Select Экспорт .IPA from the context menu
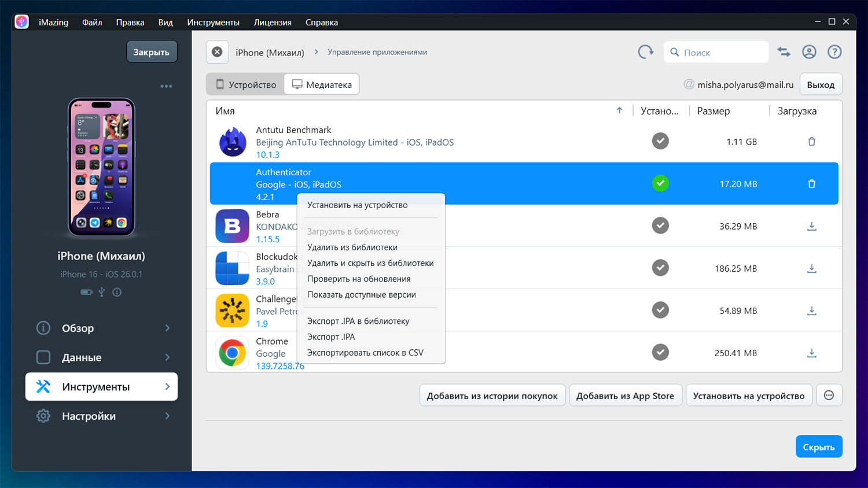 (331, 337)
